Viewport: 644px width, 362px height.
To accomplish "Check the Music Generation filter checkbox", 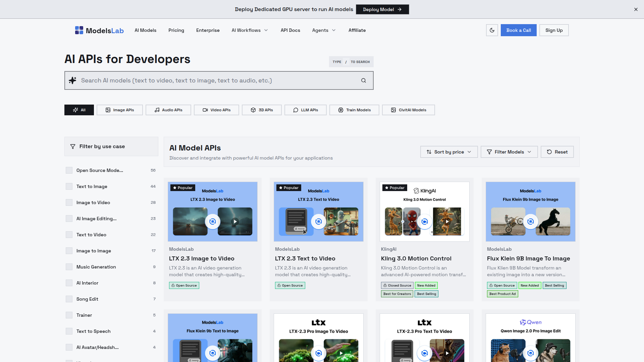I will tap(69, 267).
